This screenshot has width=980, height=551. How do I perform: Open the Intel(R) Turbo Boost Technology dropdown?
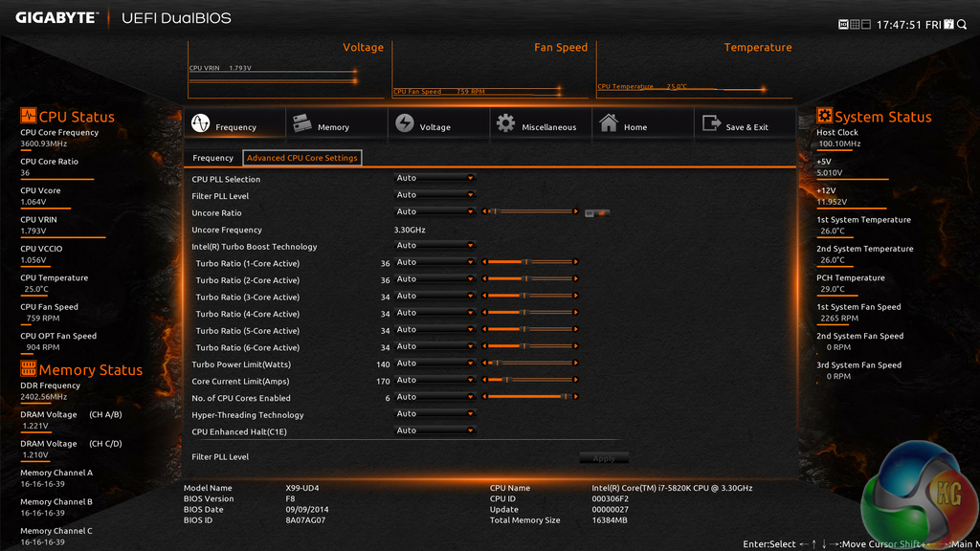(x=434, y=246)
